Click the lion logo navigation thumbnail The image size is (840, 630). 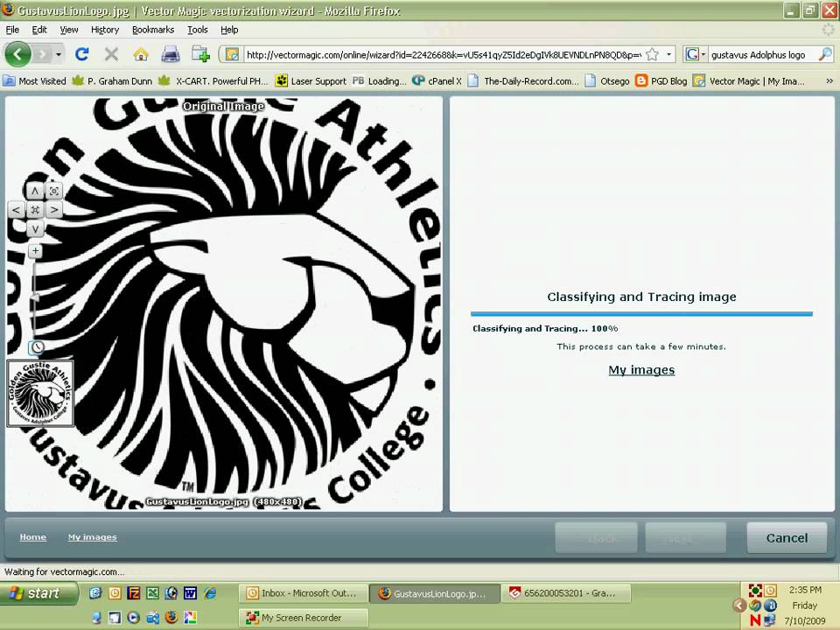coord(40,393)
